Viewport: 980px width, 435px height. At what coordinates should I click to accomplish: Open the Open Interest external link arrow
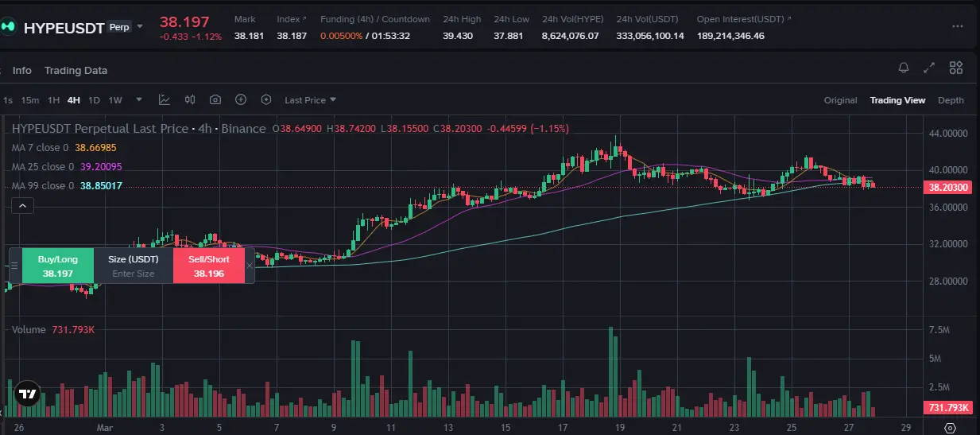click(789, 18)
